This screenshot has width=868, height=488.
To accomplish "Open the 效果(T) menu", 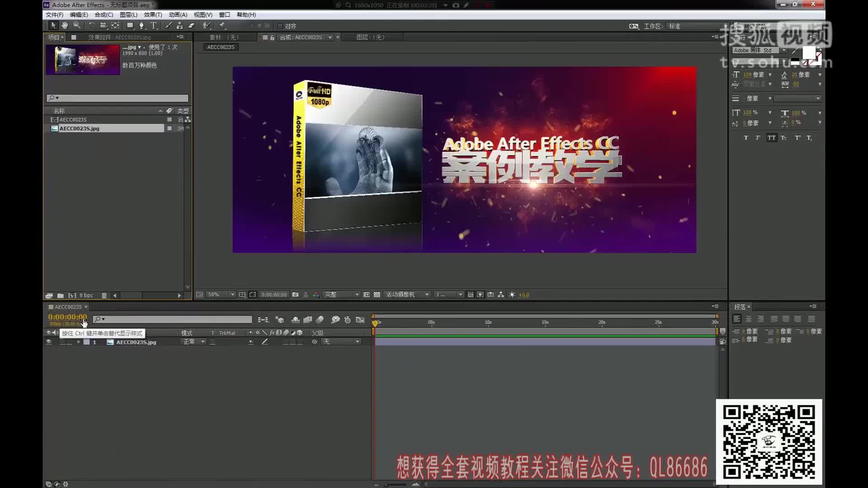I will coord(153,15).
